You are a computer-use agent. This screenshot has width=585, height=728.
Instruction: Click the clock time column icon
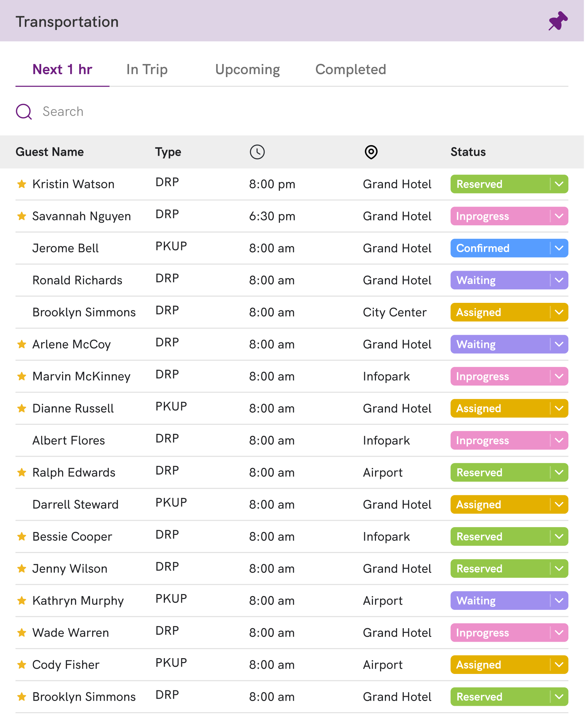257,152
